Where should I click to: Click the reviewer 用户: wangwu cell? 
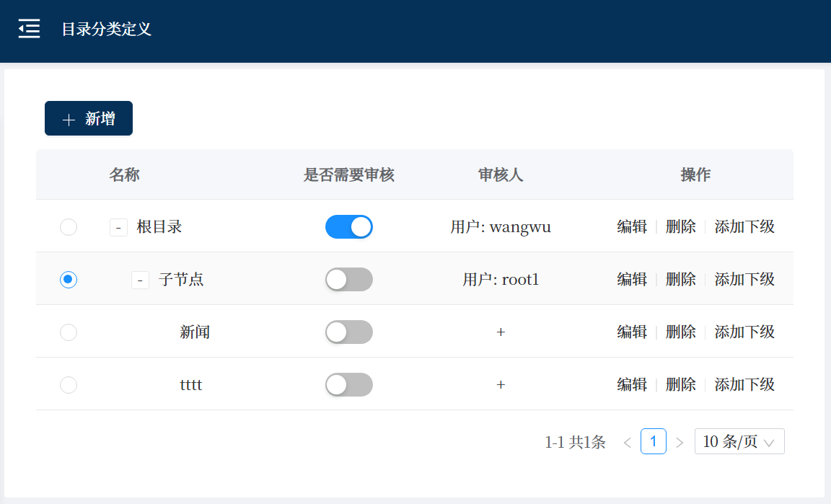point(501,227)
